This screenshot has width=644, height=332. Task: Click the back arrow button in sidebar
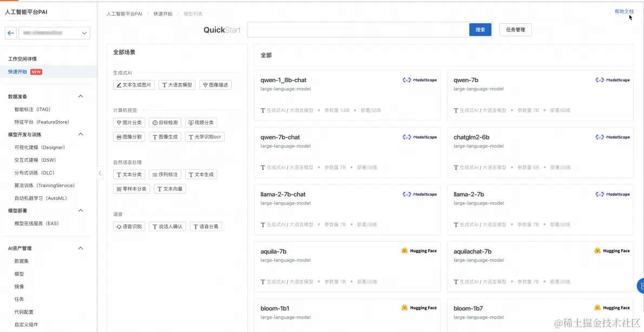pos(11,33)
